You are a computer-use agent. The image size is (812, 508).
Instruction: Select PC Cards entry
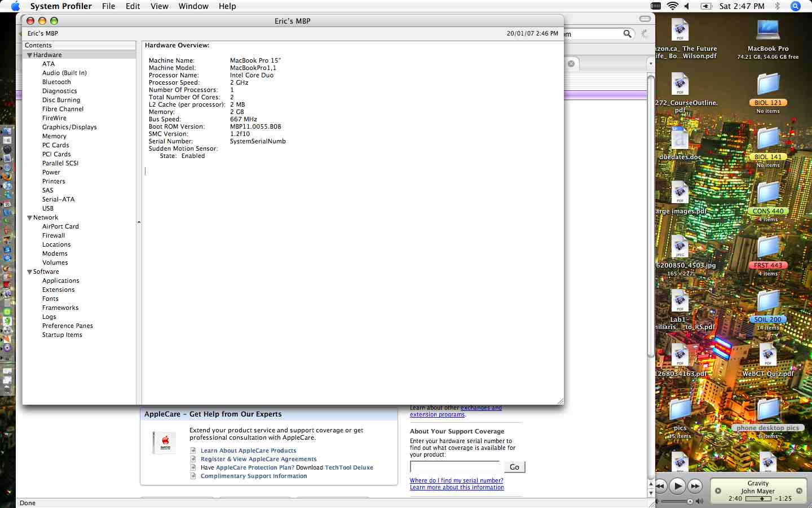pyautogui.click(x=55, y=145)
